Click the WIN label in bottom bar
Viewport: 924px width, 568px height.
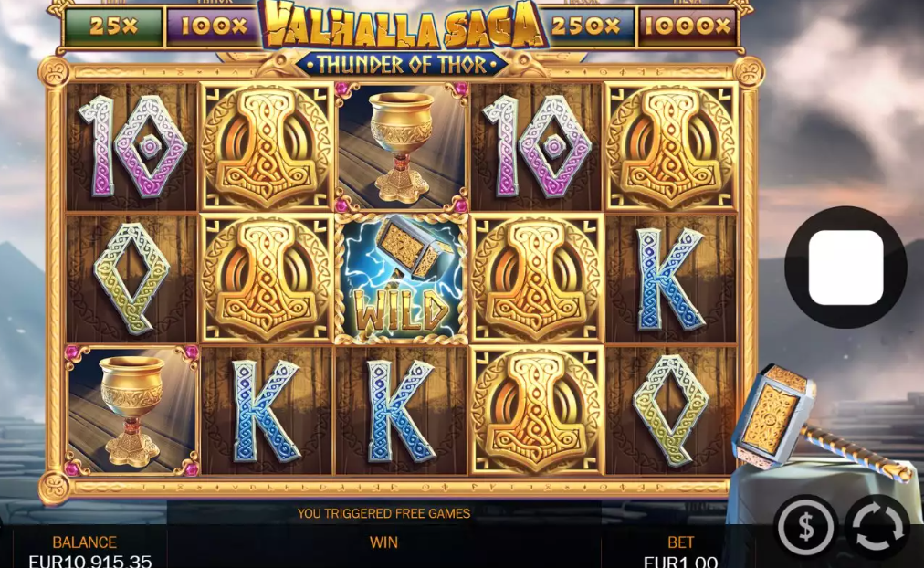(383, 542)
